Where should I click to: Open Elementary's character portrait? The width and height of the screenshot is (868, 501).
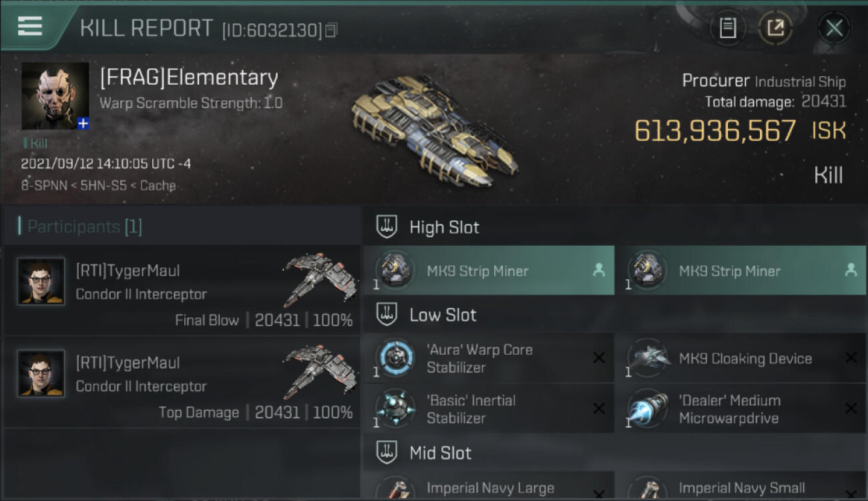click(x=55, y=96)
